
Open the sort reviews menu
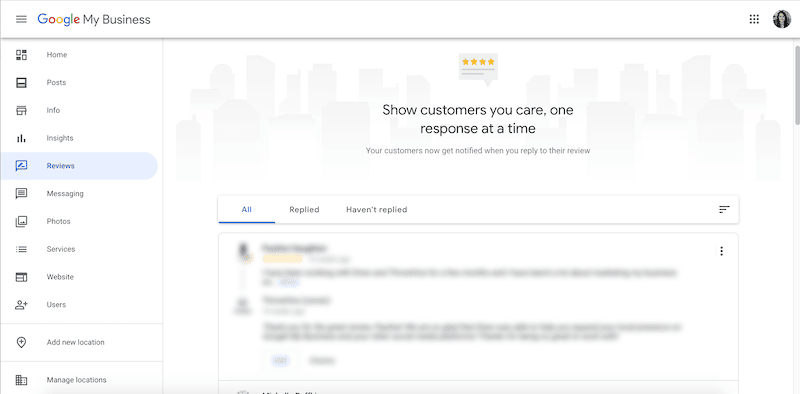click(724, 209)
